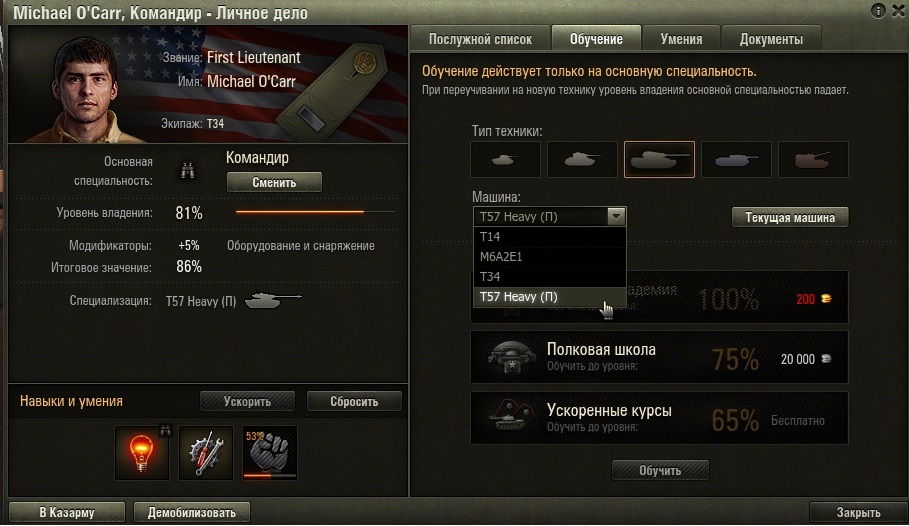
Task: Click the Уровень владения progress bar
Action: point(315,212)
